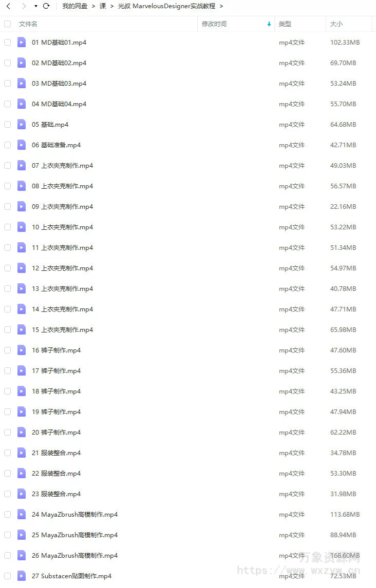Open file 20 裤子制作.mp4
376x588 pixels.
click(x=57, y=433)
